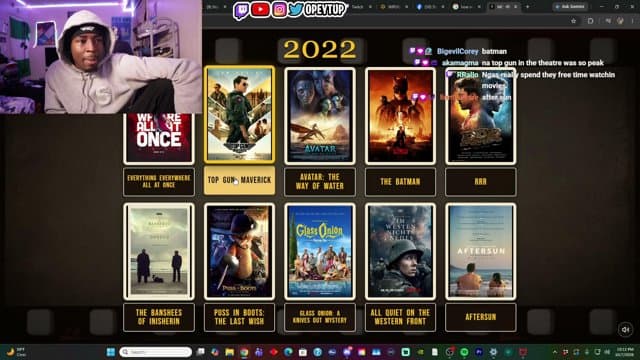Launch Microsoft Edge from the taskbar
Screen dimensions: 640x360
[288, 352]
